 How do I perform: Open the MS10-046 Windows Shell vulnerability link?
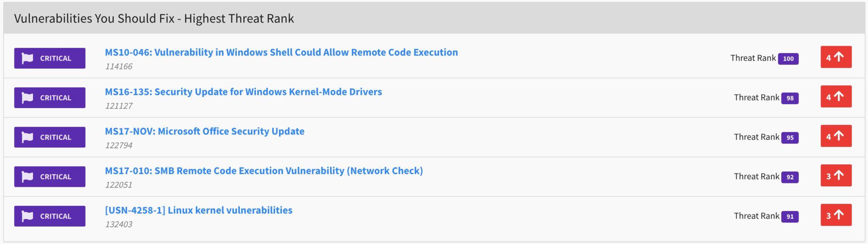281,52
